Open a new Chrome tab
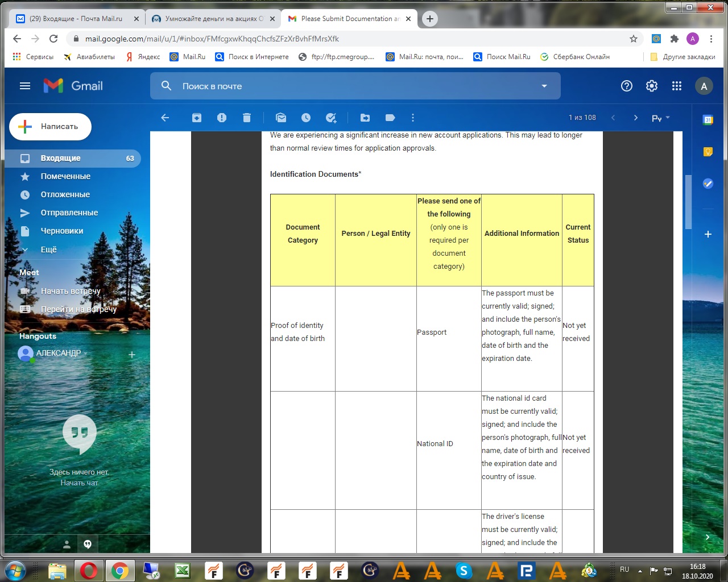 click(x=430, y=19)
